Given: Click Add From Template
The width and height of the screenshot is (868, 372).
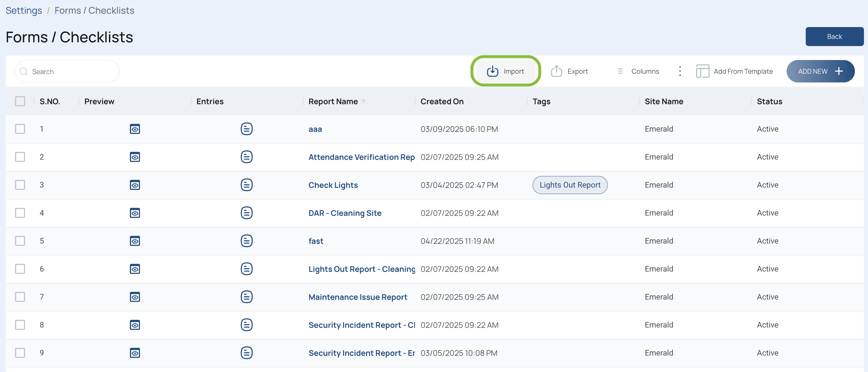Looking at the screenshot, I should [x=734, y=71].
